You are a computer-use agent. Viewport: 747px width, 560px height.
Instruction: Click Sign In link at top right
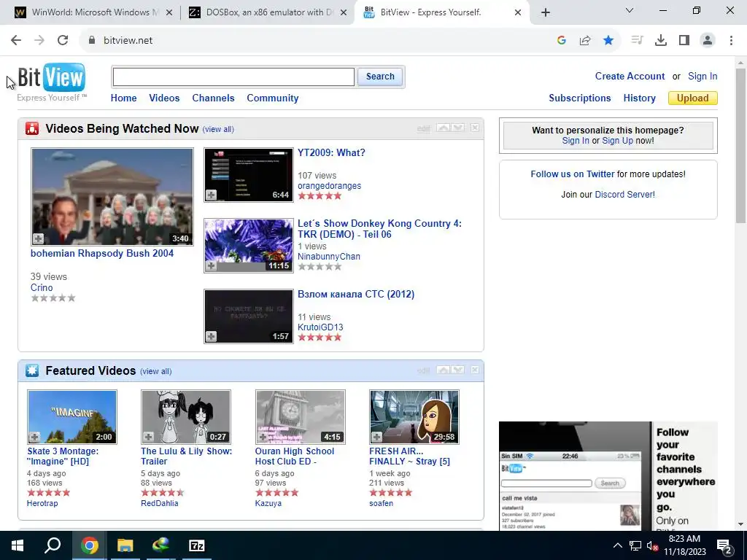(703, 76)
